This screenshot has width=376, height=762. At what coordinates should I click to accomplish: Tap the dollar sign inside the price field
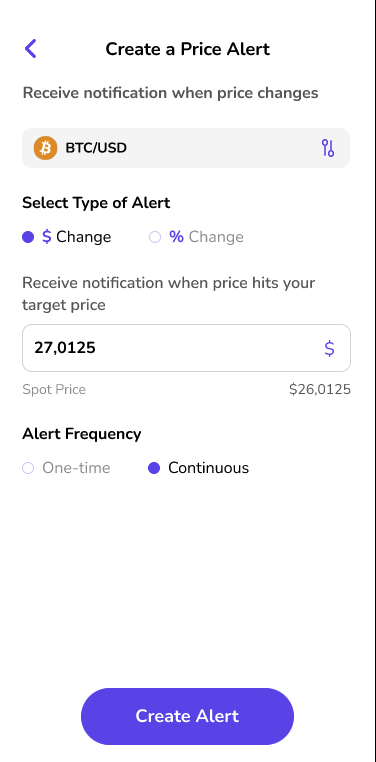pos(329,348)
